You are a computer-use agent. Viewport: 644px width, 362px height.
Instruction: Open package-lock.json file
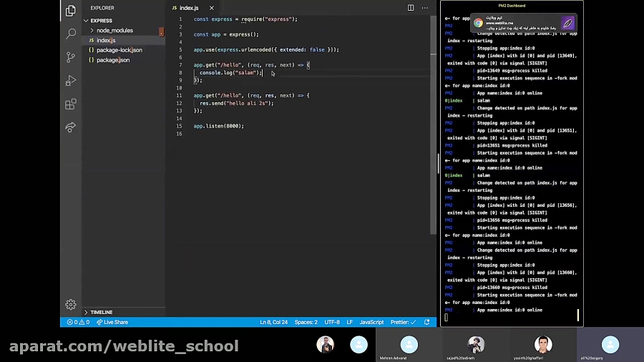point(119,50)
